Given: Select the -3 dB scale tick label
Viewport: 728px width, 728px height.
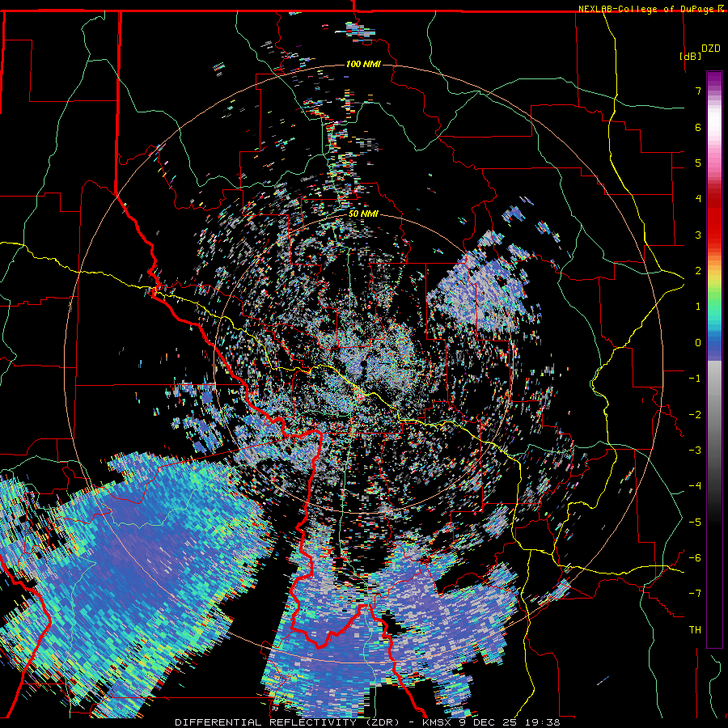Looking at the screenshot, I should [695, 450].
